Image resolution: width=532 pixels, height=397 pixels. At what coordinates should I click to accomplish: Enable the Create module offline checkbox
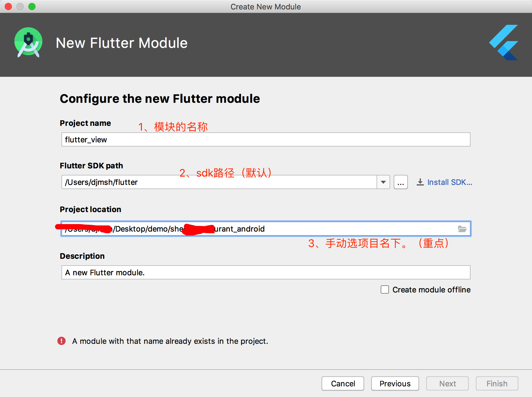[385, 289]
